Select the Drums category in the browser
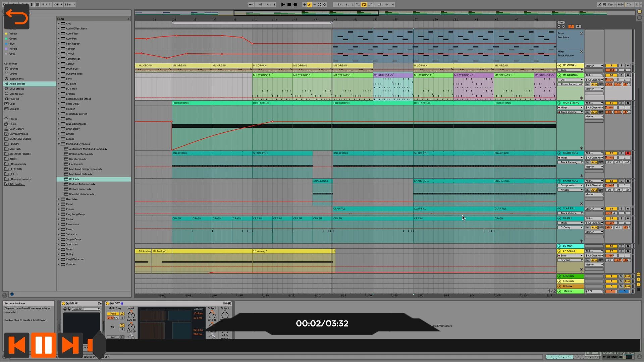Viewport: 644px width, 362px height. tap(13, 74)
